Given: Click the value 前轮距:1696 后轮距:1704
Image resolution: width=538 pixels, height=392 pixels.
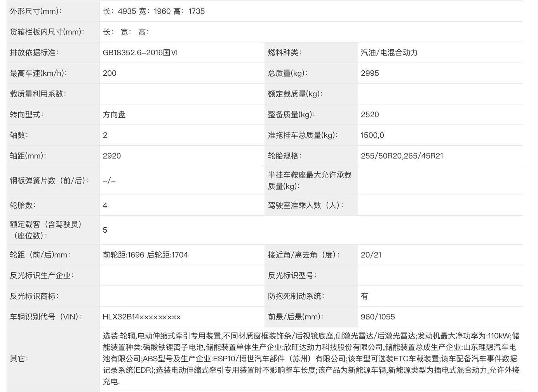Looking at the screenshot, I should [145, 255].
